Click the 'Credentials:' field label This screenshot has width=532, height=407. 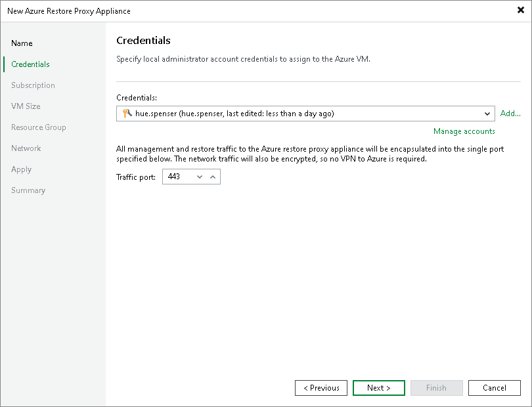[137, 98]
